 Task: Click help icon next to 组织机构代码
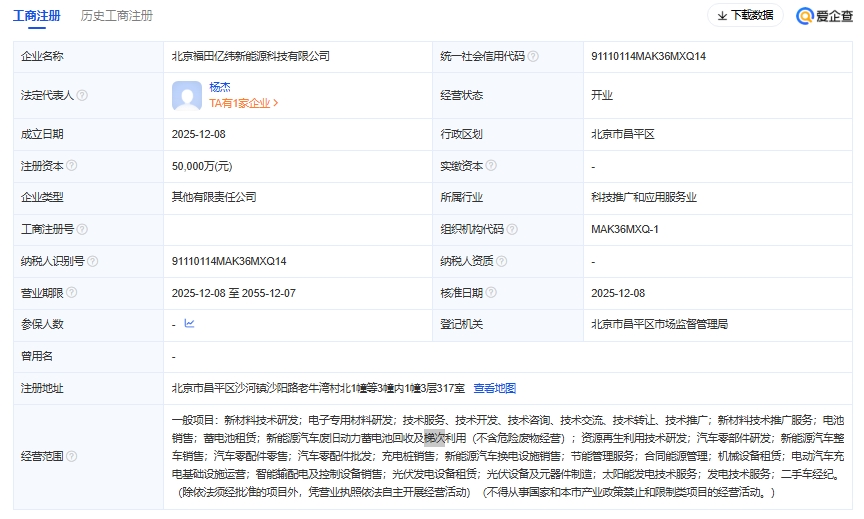click(x=512, y=230)
